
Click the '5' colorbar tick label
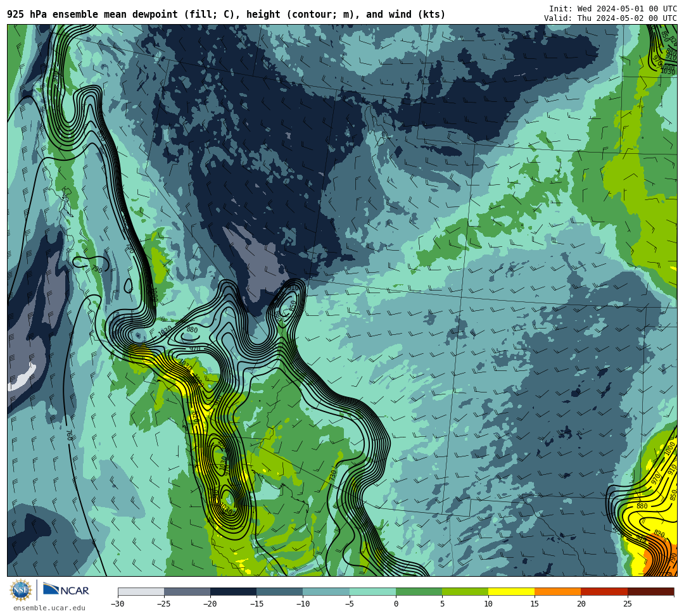pyautogui.click(x=442, y=604)
